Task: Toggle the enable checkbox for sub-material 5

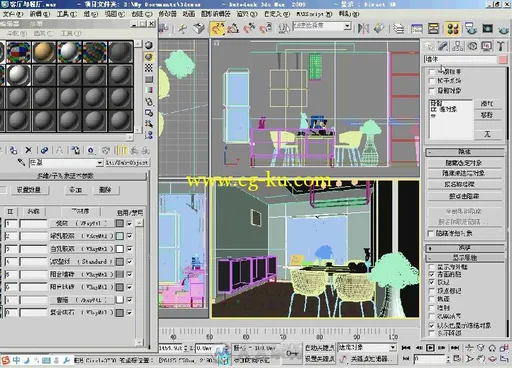Action: [x=129, y=274]
